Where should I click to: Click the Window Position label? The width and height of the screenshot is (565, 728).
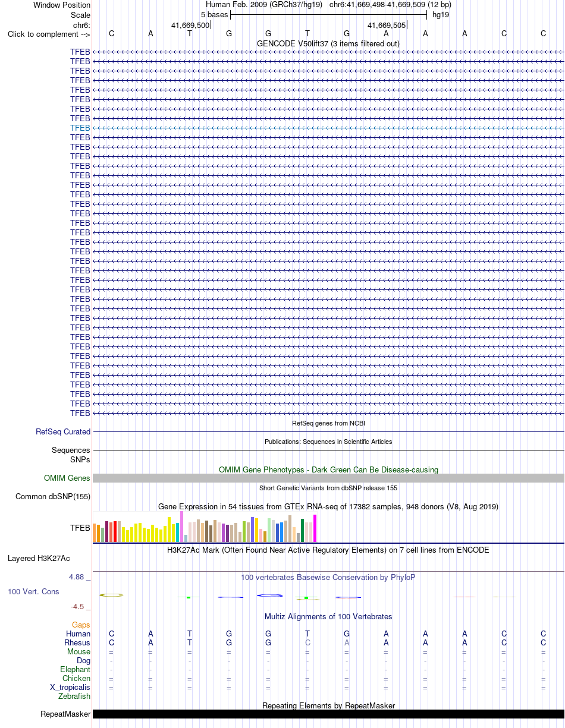(x=62, y=5)
